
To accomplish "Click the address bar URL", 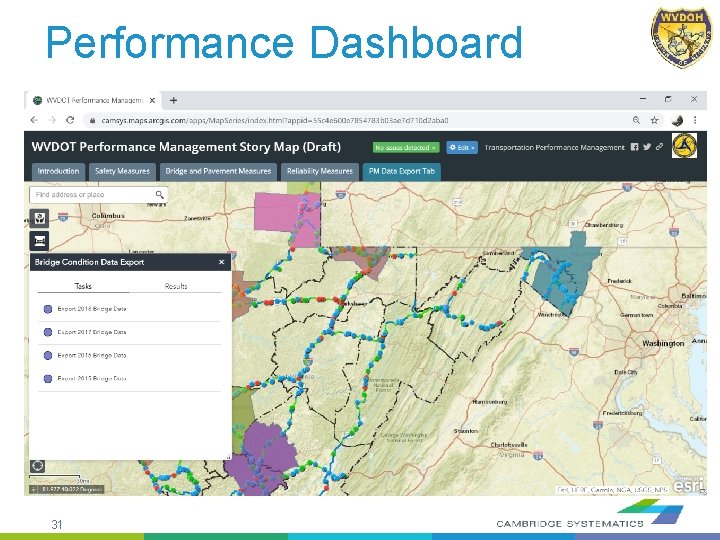I will point(275,121).
